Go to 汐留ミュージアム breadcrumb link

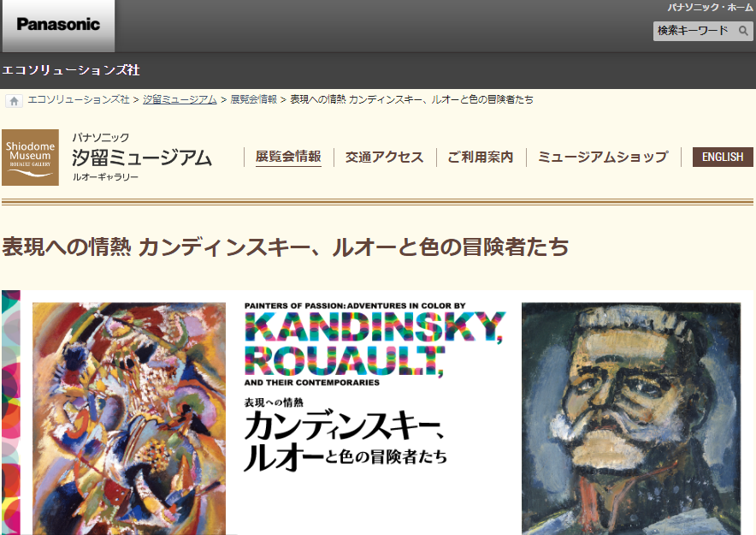pyautogui.click(x=180, y=99)
